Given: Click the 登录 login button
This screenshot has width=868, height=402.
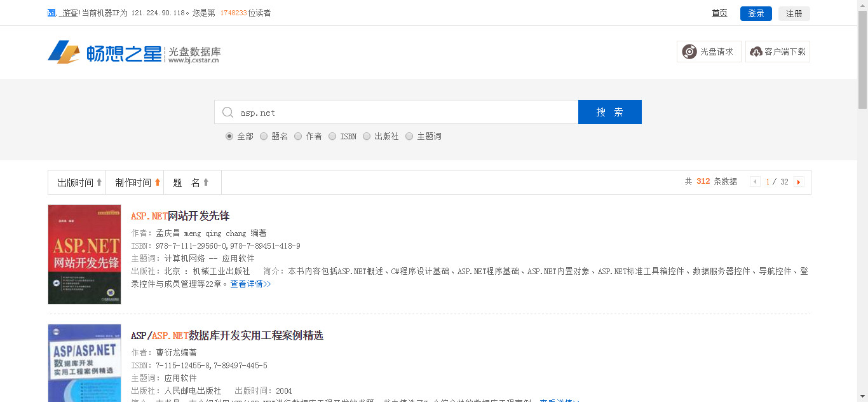Looking at the screenshot, I should [756, 13].
